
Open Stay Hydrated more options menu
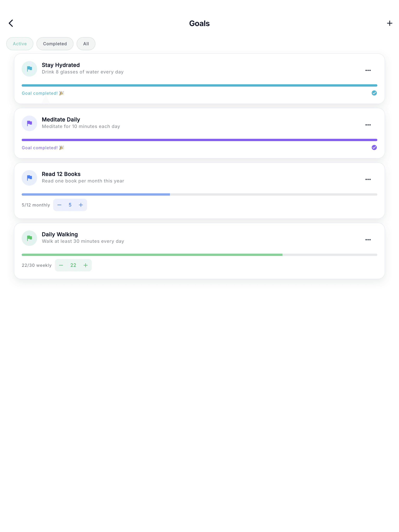click(368, 71)
